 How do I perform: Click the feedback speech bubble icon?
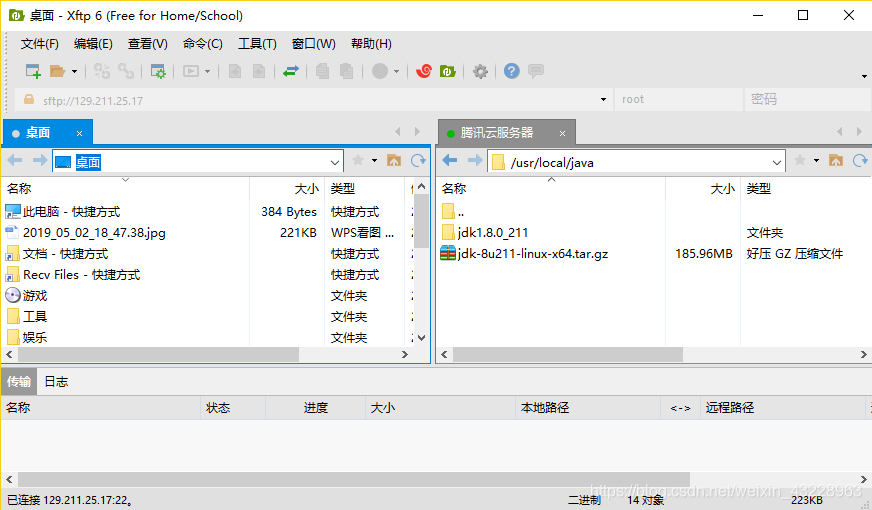click(536, 71)
